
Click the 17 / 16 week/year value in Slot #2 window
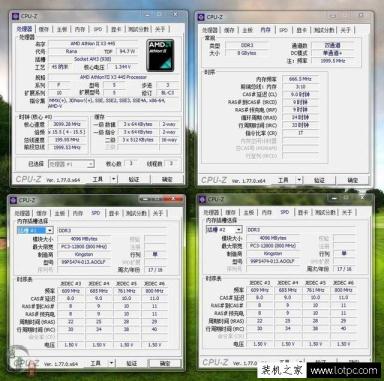coord(344,269)
